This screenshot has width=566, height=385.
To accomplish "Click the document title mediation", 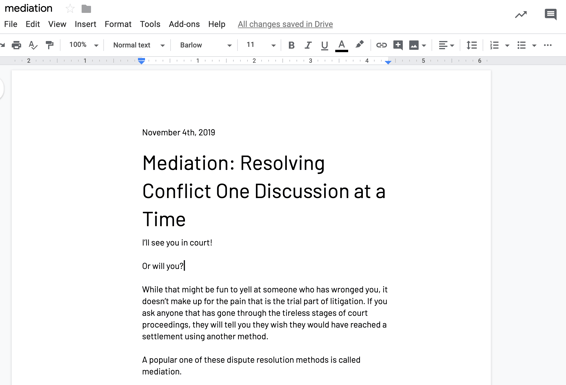I will pyautogui.click(x=29, y=8).
